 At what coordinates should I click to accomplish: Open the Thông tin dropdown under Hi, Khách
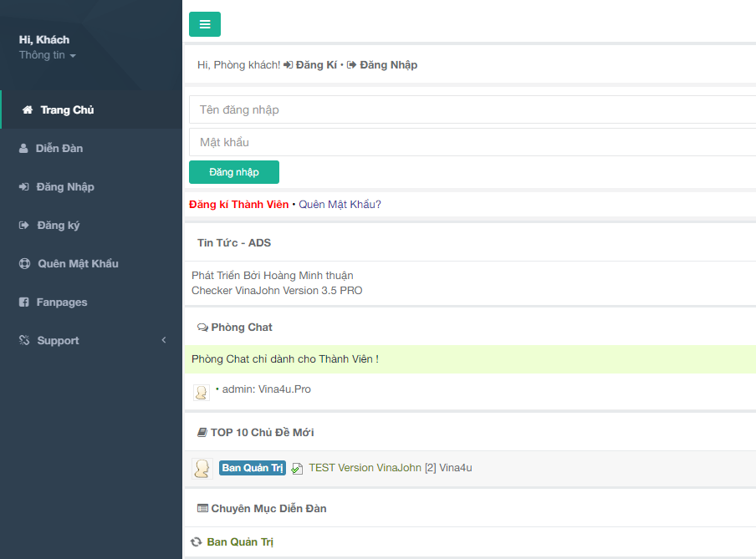pos(47,55)
